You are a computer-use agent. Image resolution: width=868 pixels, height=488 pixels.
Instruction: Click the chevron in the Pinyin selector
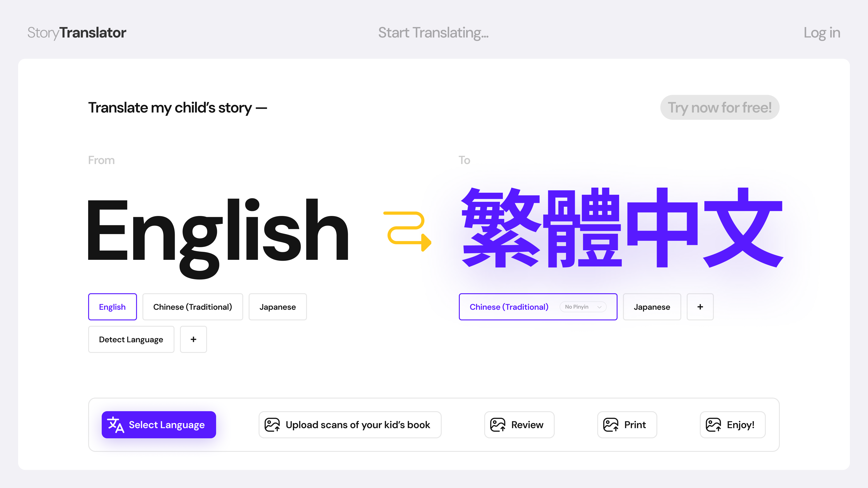[599, 307]
